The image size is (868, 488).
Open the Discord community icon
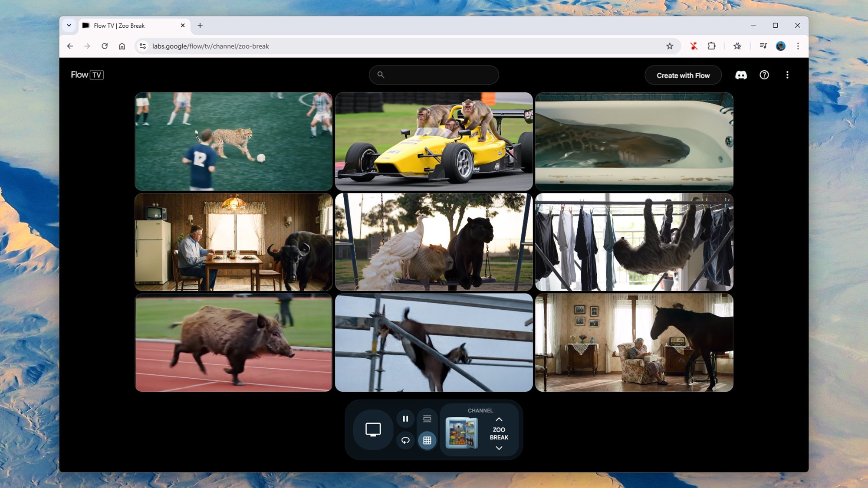point(741,75)
